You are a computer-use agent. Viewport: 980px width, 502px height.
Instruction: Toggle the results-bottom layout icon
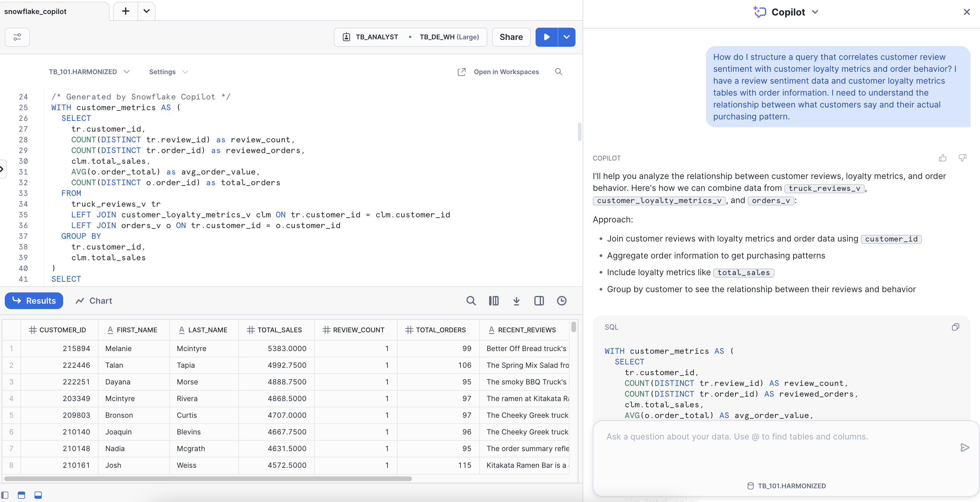(x=38, y=495)
